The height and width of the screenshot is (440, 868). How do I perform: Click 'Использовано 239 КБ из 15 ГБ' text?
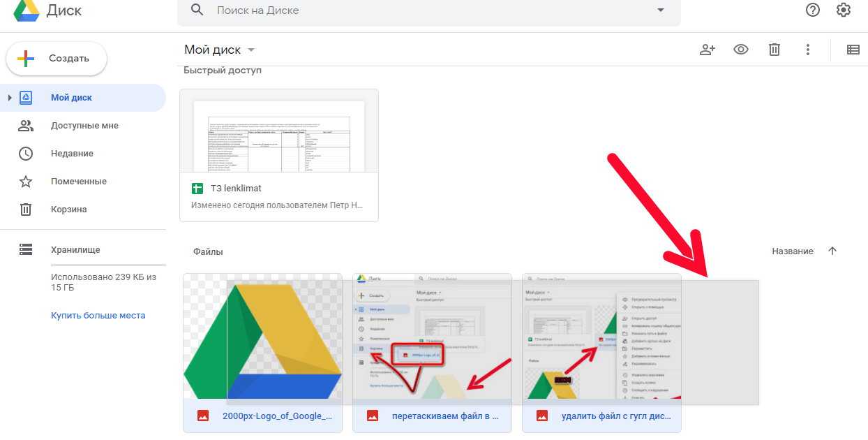coord(103,282)
